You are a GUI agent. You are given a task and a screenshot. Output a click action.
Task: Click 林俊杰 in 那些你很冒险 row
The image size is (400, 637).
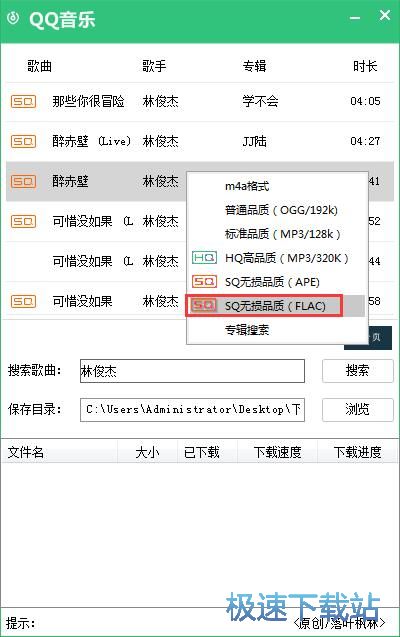pyautogui.click(x=161, y=101)
